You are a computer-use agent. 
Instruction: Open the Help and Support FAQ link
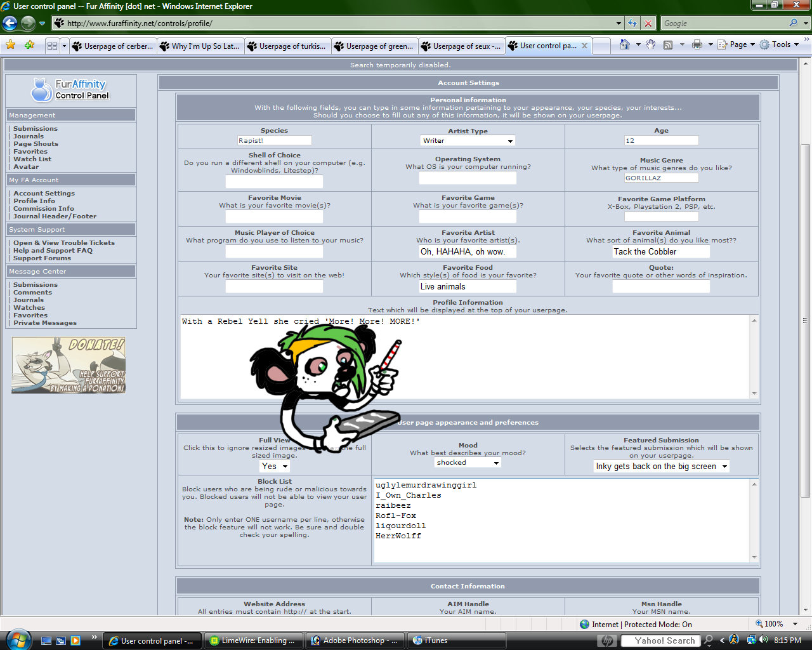click(x=53, y=250)
